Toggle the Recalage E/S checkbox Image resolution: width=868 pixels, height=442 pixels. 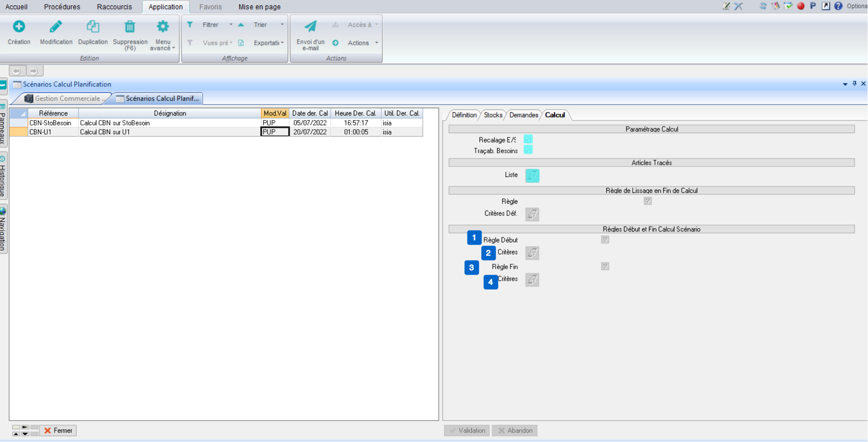coord(528,139)
